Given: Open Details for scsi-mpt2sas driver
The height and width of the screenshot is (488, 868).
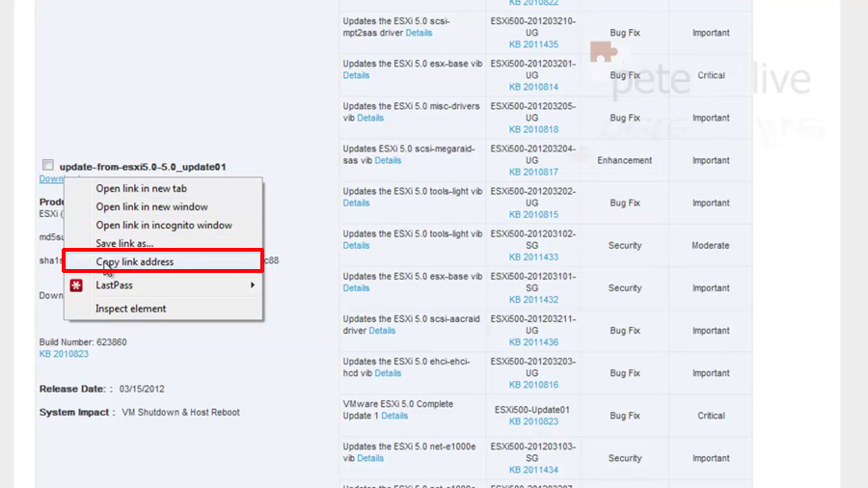Looking at the screenshot, I should 419,33.
